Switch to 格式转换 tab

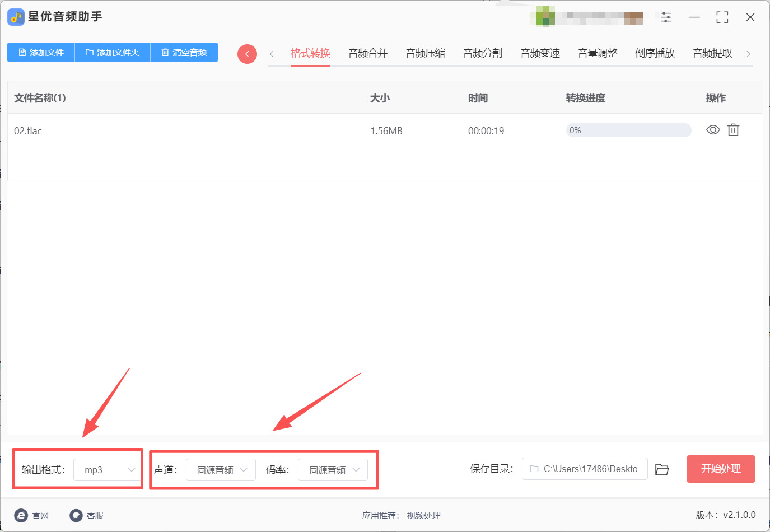click(x=310, y=53)
